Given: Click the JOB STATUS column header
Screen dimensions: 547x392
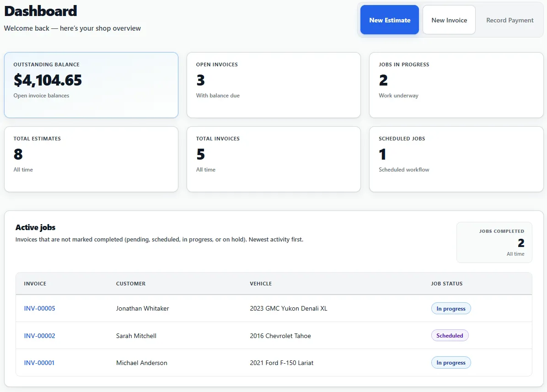Looking at the screenshot, I should [446, 284].
